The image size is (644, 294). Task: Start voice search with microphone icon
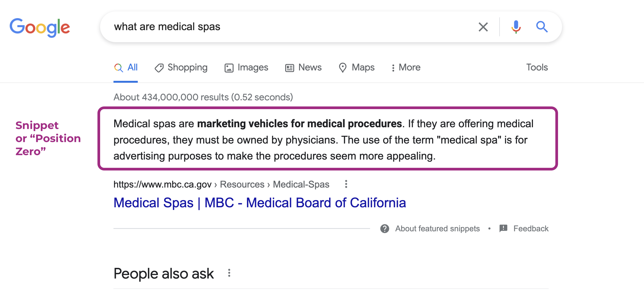(x=516, y=27)
